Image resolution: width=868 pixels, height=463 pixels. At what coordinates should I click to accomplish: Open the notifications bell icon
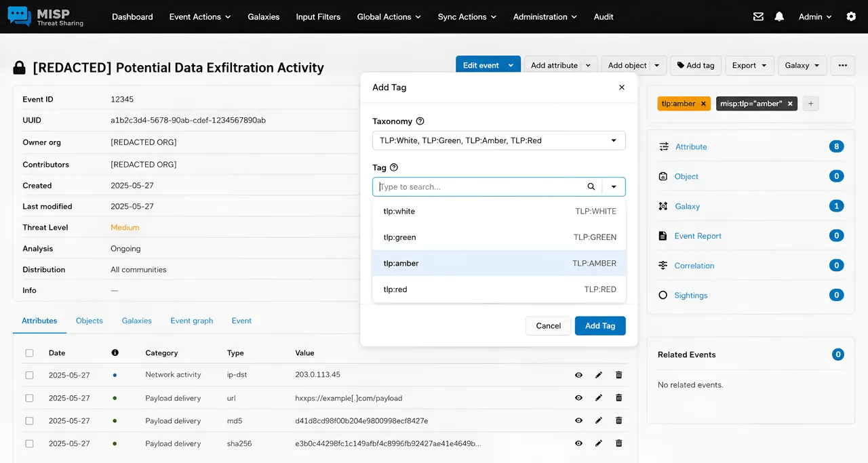coord(779,17)
